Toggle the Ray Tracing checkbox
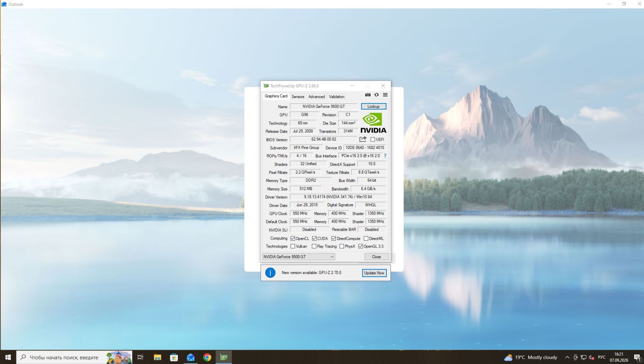 tap(314, 246)
